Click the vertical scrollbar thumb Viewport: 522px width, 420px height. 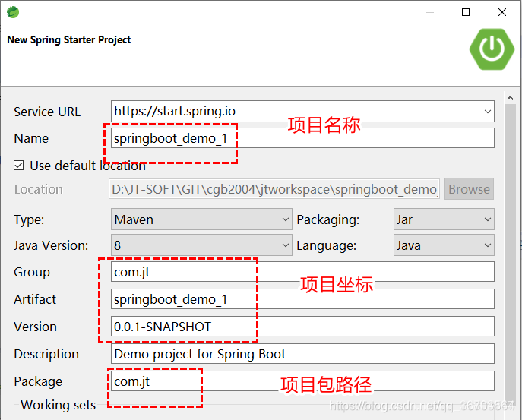(x=510, y=253)
